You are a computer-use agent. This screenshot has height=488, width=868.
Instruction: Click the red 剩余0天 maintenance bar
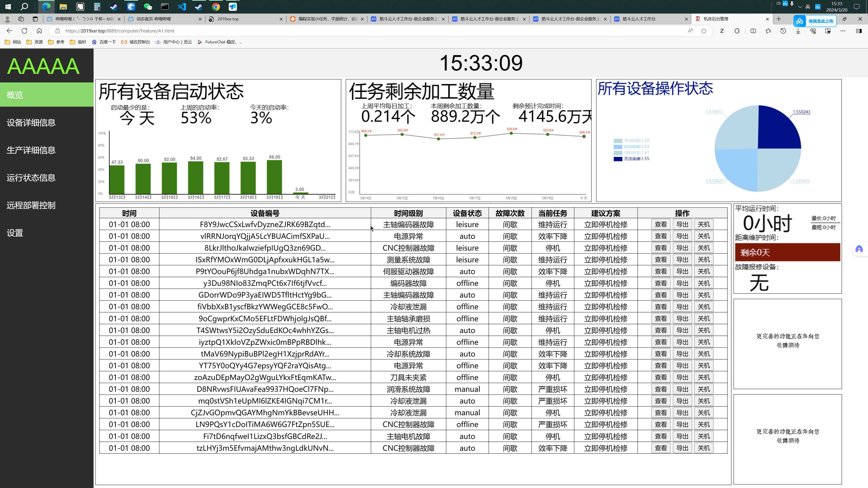[788, 252]
